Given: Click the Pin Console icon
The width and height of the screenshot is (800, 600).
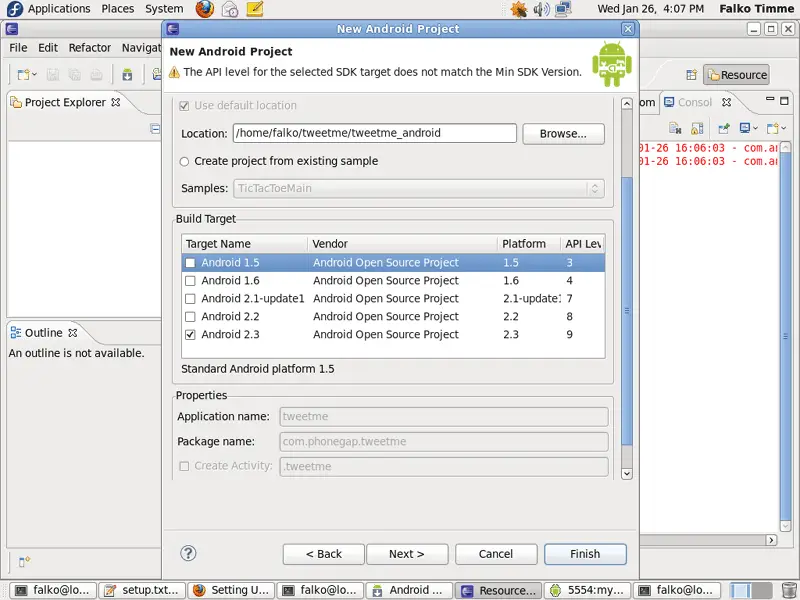Looking at the screenshot, I should click(x=723, y=128).
